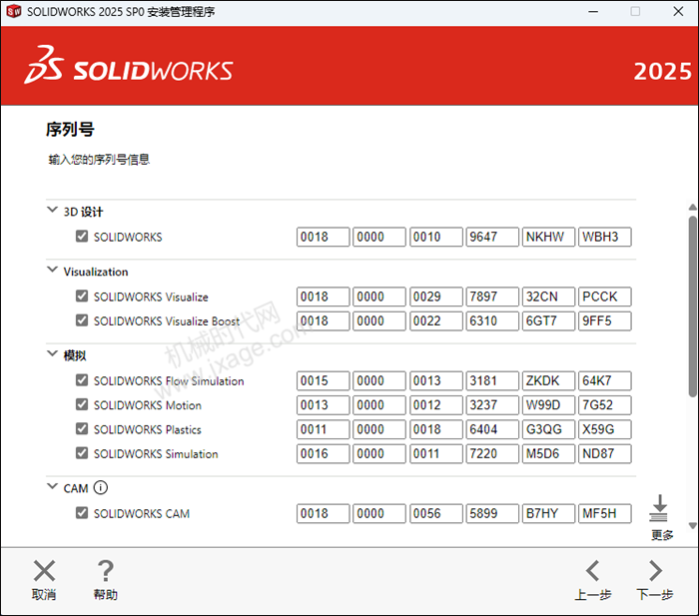The image size is (699, 616).
Task: Click the CAM info icon
Action: tap(101, 487)
